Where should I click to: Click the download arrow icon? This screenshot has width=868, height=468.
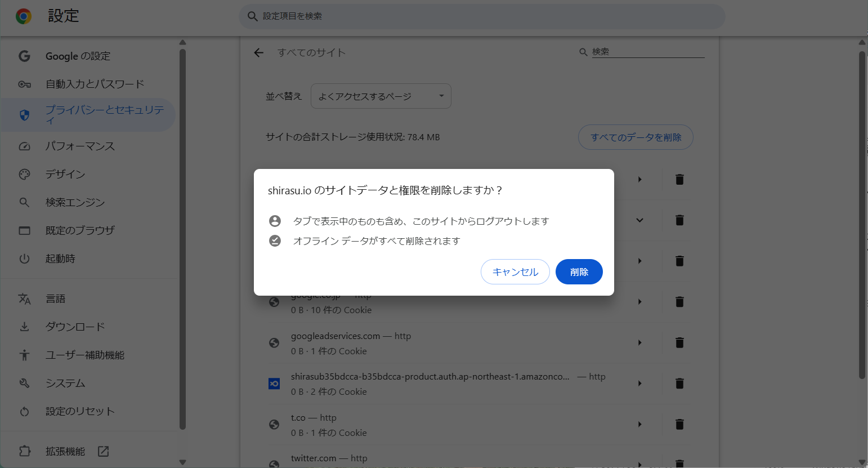coord(24,327)
